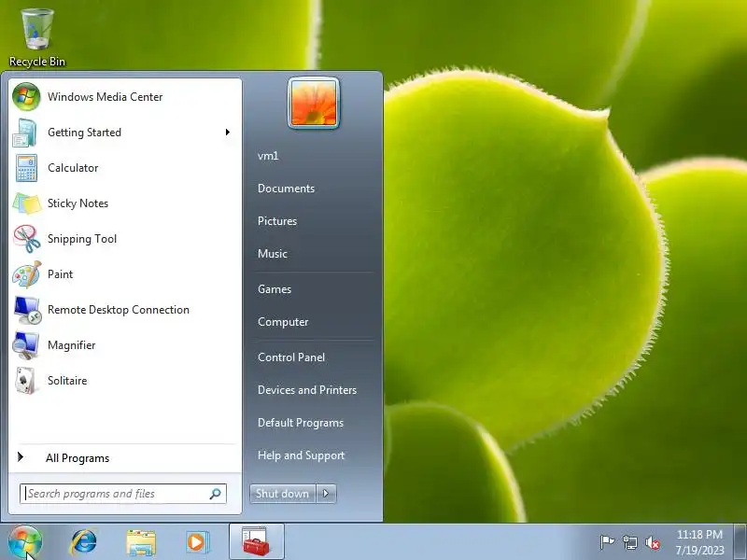Open Control Panel
The image size is (747, 560).
291,357
